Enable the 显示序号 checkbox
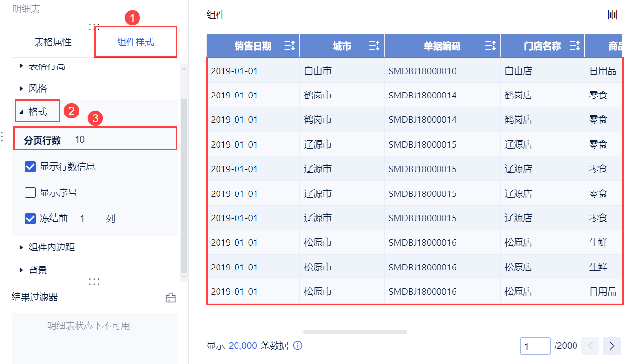The width and height of the screenshot is (635, 364). (x=30, y=192)
